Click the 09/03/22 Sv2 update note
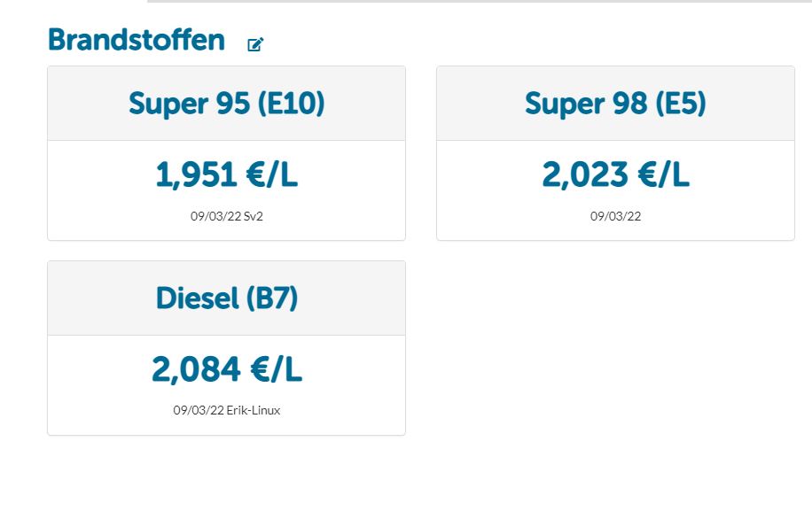812x519 pixels. (x=226, y=216)
